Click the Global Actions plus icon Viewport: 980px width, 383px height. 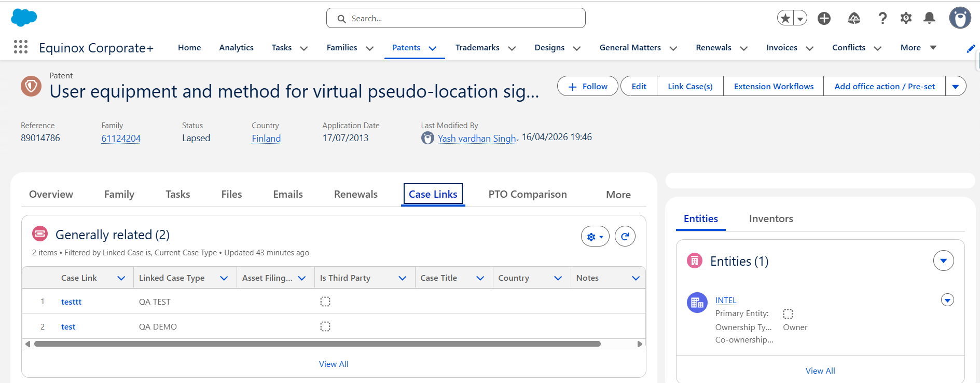[824, 18]
